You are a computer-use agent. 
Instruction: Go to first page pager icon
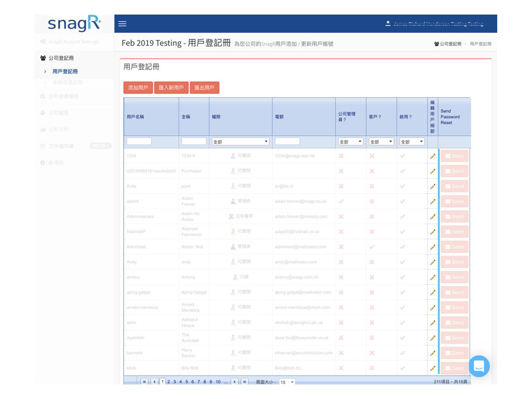click(144, 382)
